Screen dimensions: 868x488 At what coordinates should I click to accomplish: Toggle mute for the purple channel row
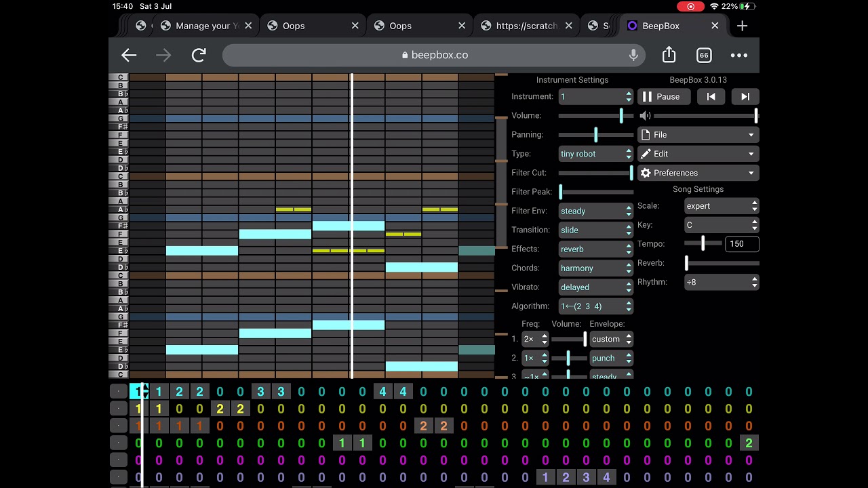(x=119, y=477)
